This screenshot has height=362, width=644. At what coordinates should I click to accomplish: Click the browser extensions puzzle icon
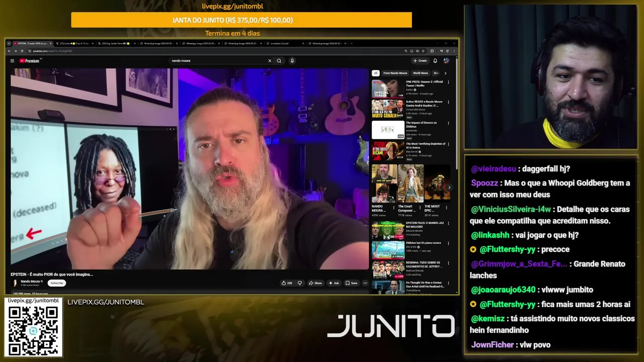[432, 51]
